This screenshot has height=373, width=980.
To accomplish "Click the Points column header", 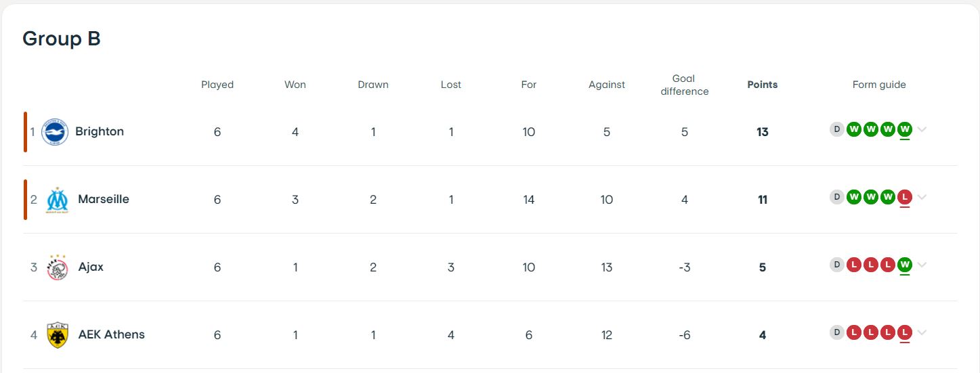I will tap(763, 85).
